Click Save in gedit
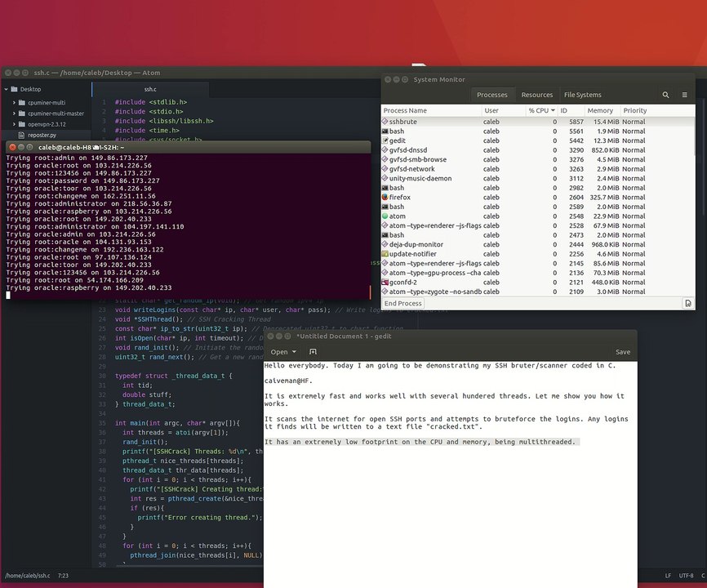This screenshot has width=707, height=588. tap(623, 352)
